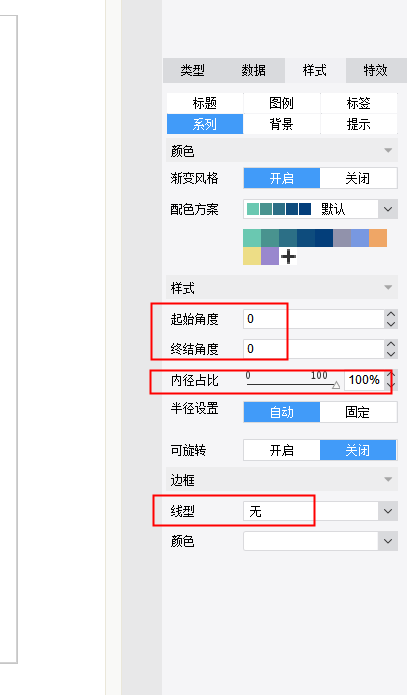Pick the light teal color swatch
This screenshot has width=407, height=695.
(x=252, y=238)
